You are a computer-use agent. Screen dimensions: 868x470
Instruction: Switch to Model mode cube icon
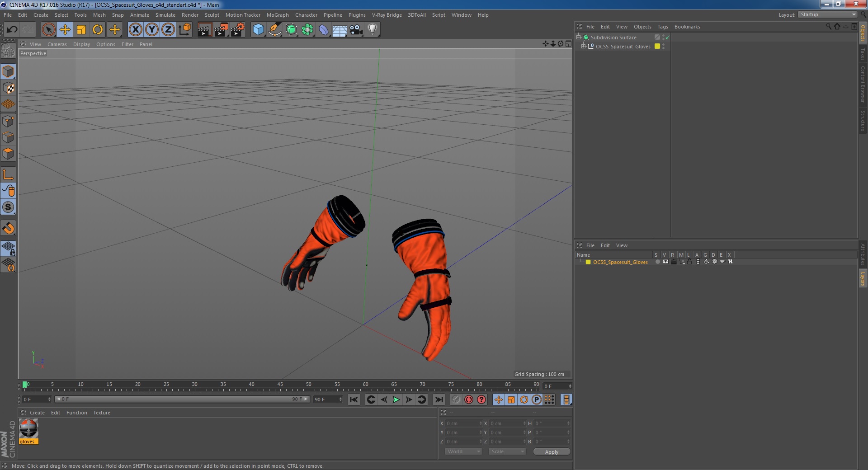pos(8,71)
